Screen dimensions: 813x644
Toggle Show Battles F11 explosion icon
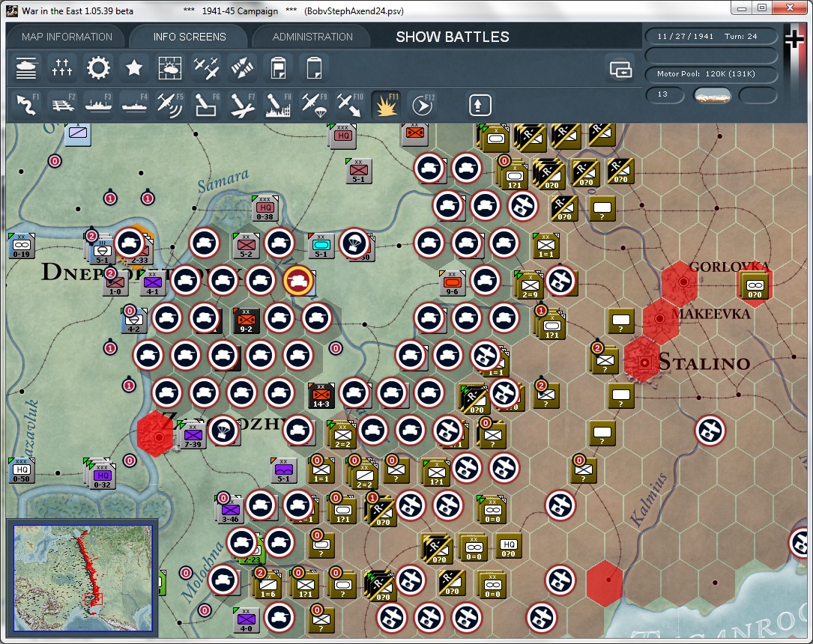[387, 105]
